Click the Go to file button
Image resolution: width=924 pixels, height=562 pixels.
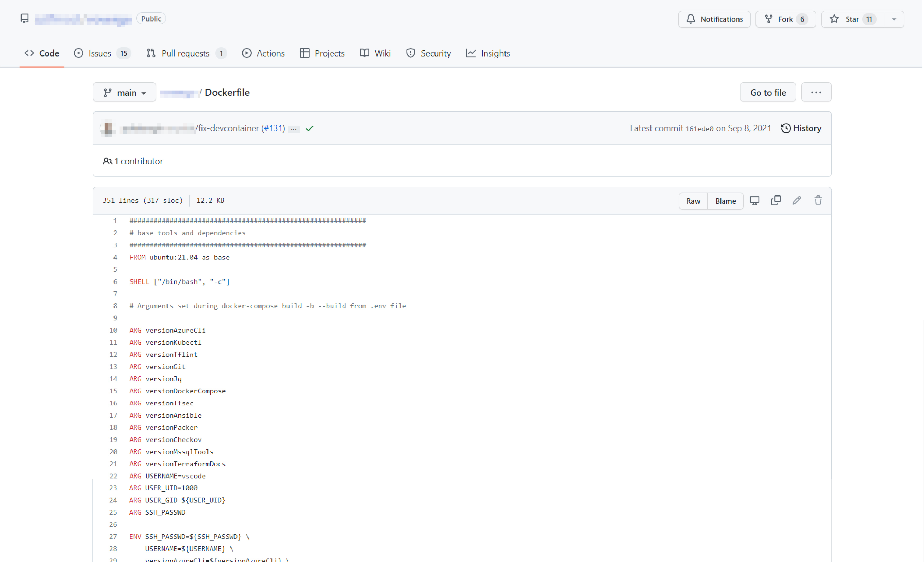(768, 92)
